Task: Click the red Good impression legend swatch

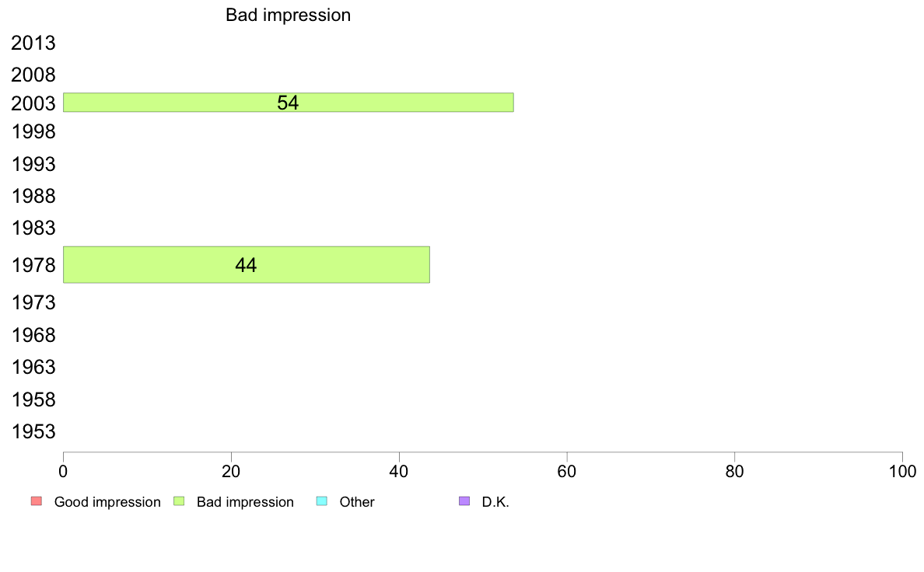Action: click(37, 501)
